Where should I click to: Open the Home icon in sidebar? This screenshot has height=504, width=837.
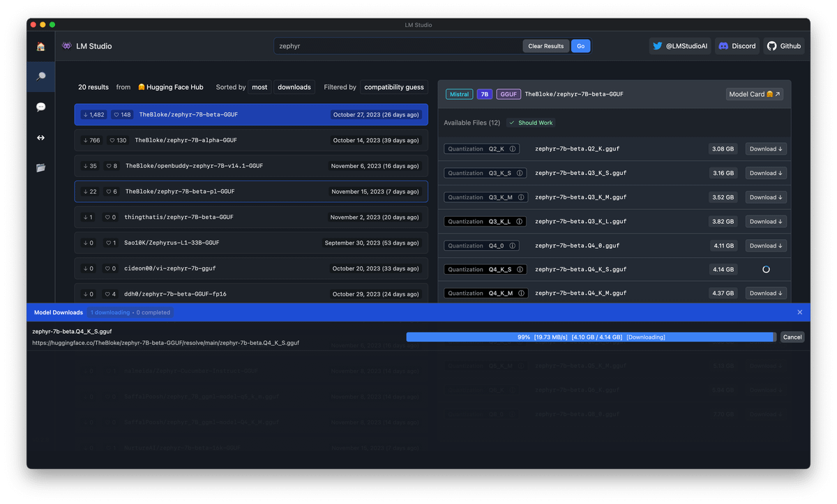click(40, 47)
